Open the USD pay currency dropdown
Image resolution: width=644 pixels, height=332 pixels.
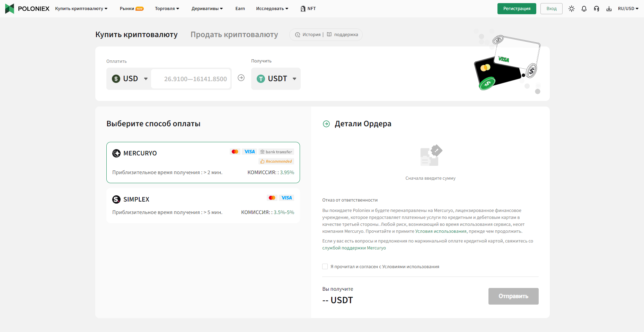pyautogui.click(x=129, y=79)
